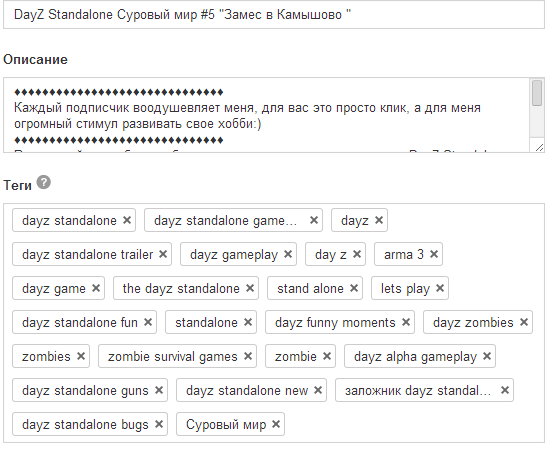Click the description scrollbar thumb
Image resolution: width=556 pixels, height=454 pixels.
[537, 93]
